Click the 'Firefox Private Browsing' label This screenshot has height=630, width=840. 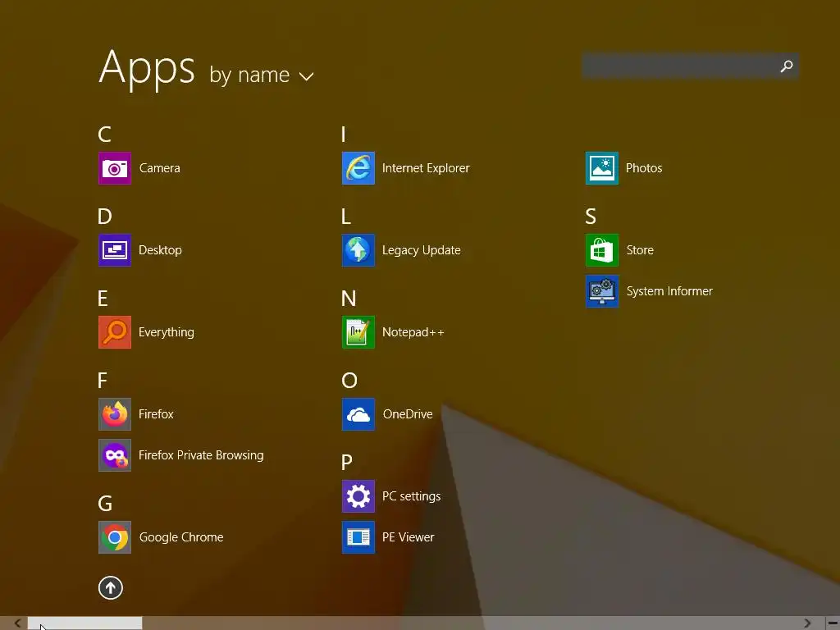click(202, 455)
